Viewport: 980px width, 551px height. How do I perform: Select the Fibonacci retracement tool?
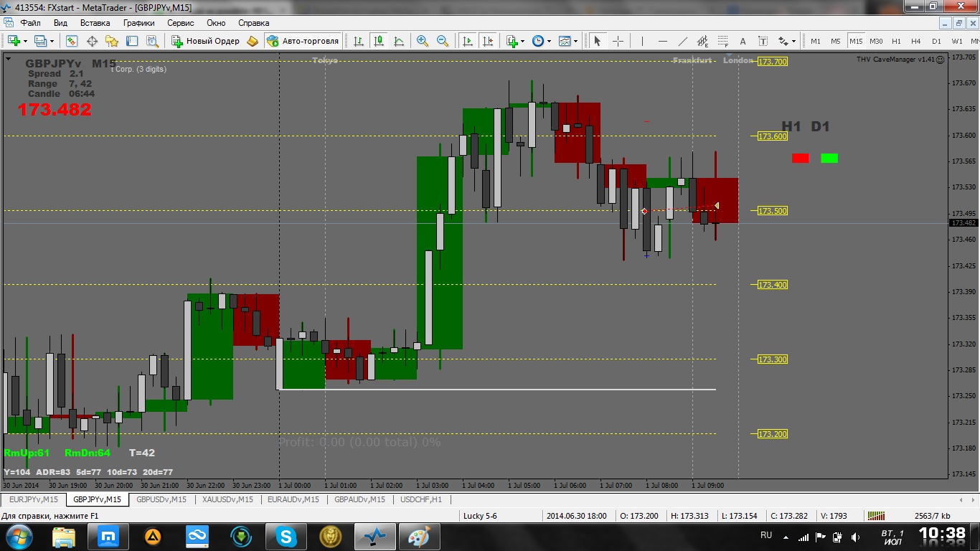tap(722, 41)
